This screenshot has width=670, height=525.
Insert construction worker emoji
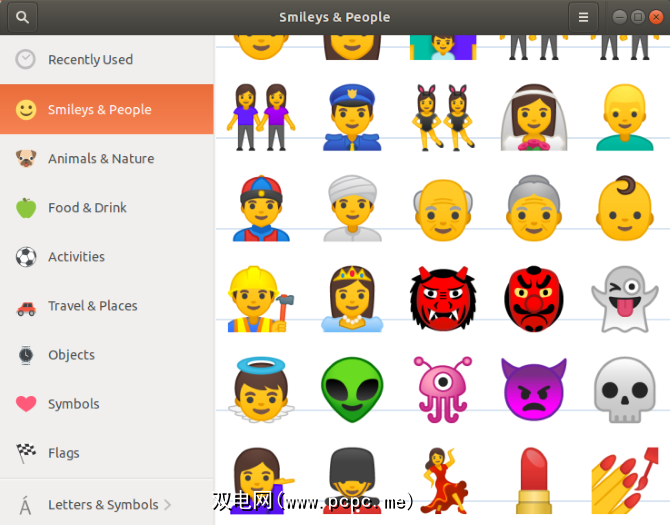click(261, 299)
